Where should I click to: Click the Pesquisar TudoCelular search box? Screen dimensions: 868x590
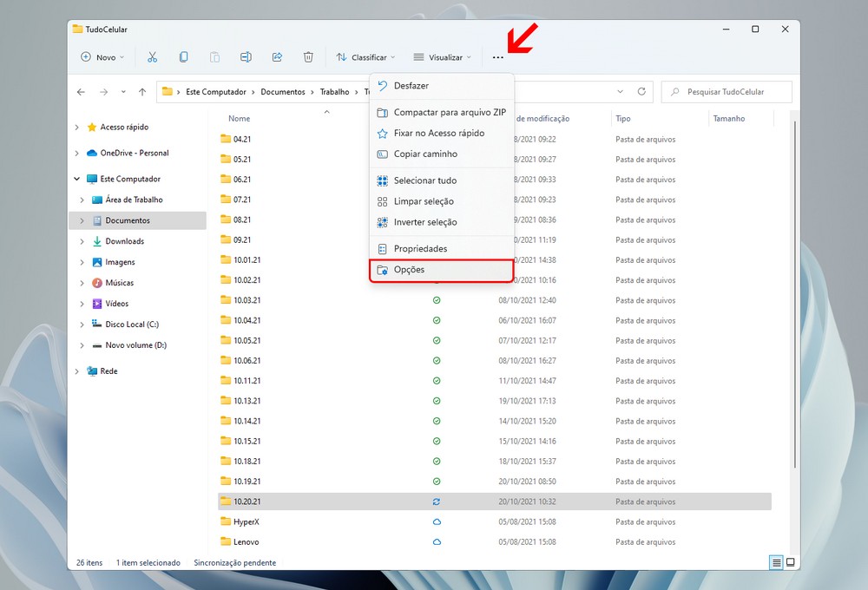click(x=727, y=92)
